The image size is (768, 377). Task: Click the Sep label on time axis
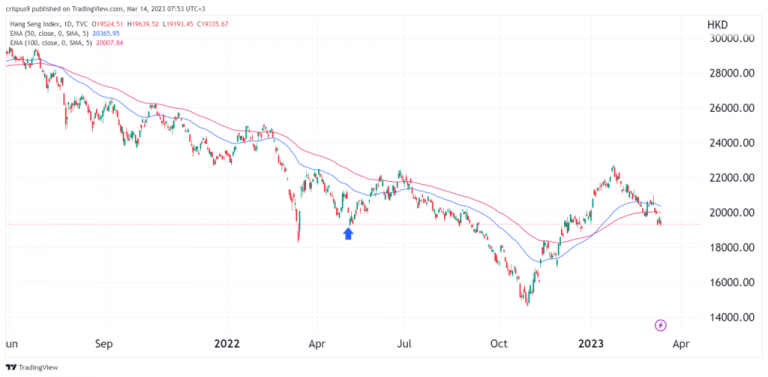[x=104, y=344]
